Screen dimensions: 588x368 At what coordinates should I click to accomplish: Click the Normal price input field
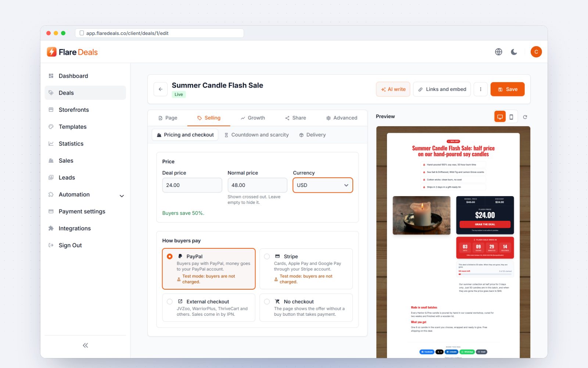tap(258, 185)
